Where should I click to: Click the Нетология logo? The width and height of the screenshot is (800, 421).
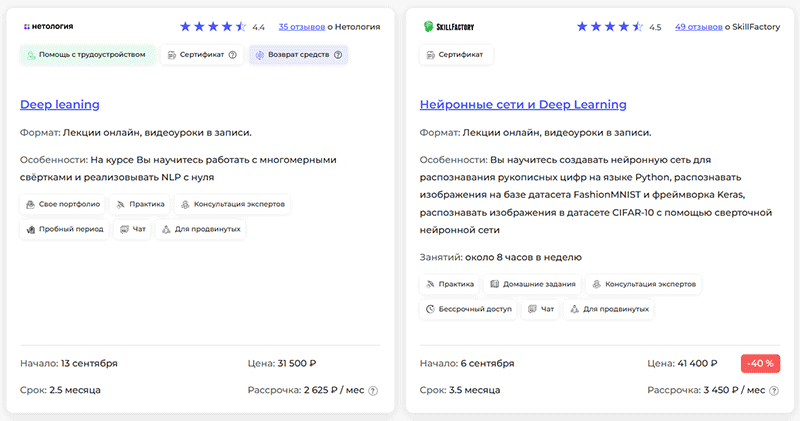pyautogui.click(x=48, y=27)
